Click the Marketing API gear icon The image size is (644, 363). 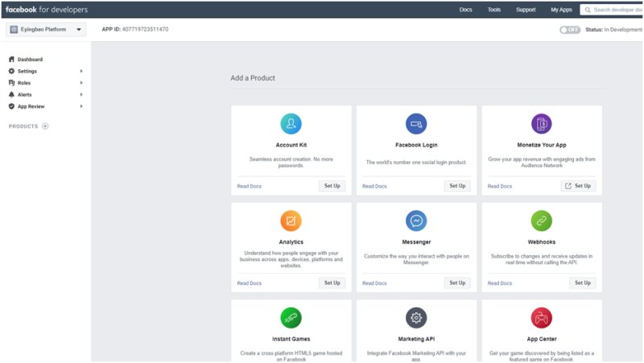tap(416, 317)
